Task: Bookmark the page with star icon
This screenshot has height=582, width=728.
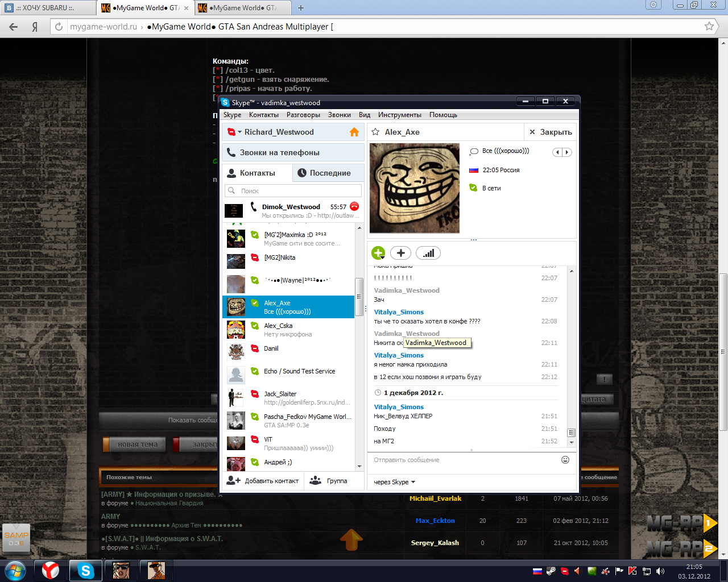Action: click(709, 26)
